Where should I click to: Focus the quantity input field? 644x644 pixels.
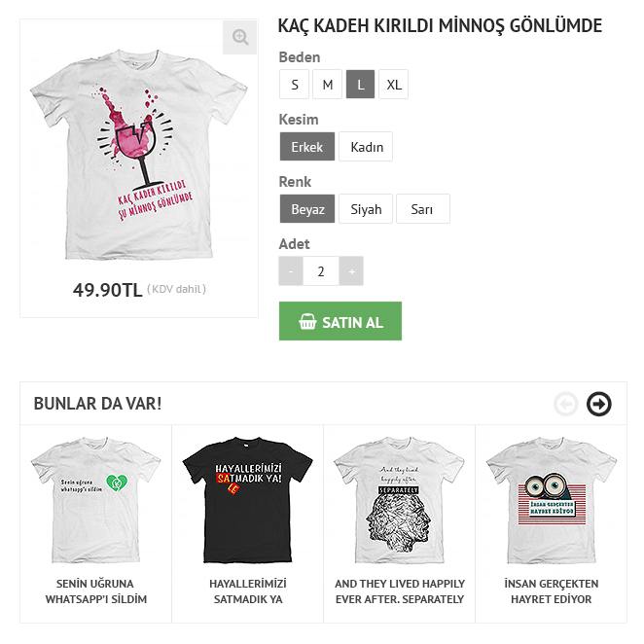click(321, 271)
